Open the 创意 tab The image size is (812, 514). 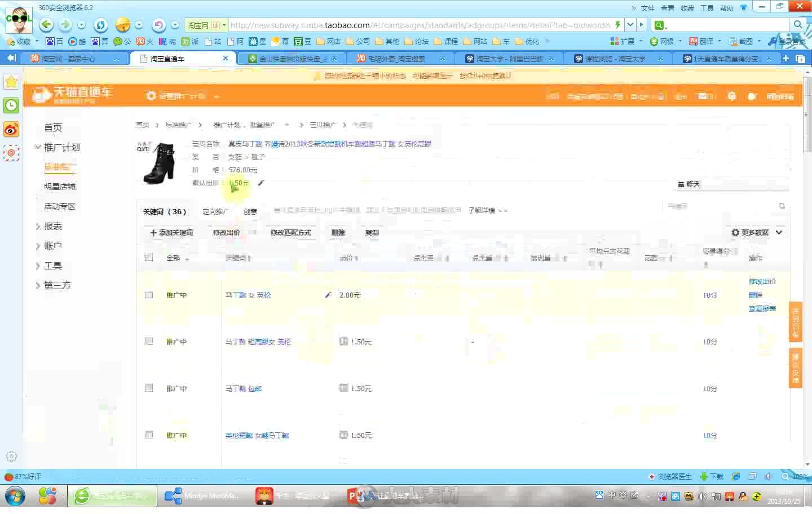point(250,212)
